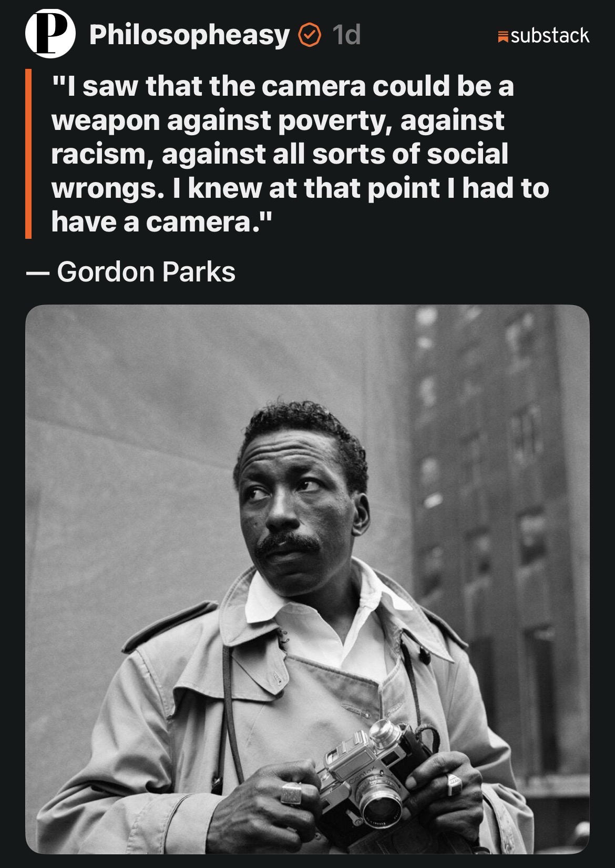Open the Philosopheasy author name link

pos(189,35)
